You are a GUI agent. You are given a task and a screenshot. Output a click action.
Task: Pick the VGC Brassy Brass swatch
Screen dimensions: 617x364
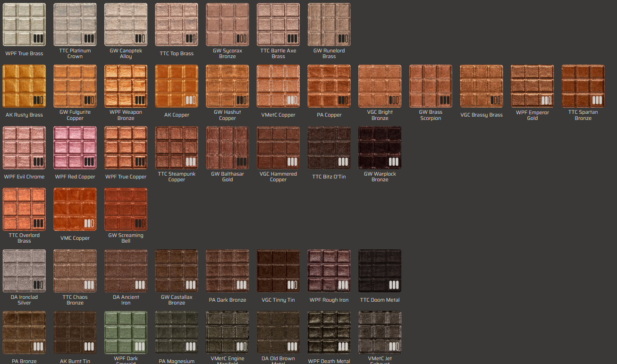click(x=482, y=86)
